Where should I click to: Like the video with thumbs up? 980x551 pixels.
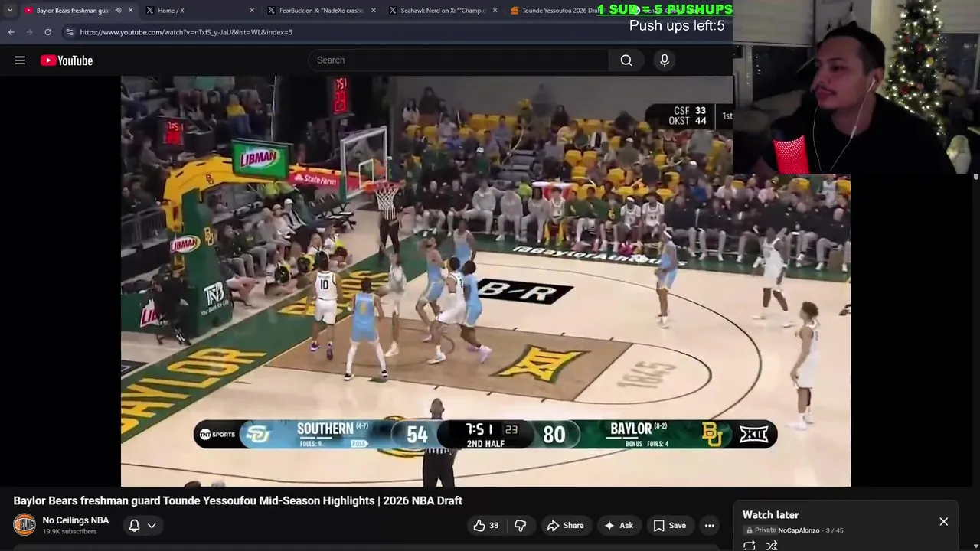tap(485, 525)
